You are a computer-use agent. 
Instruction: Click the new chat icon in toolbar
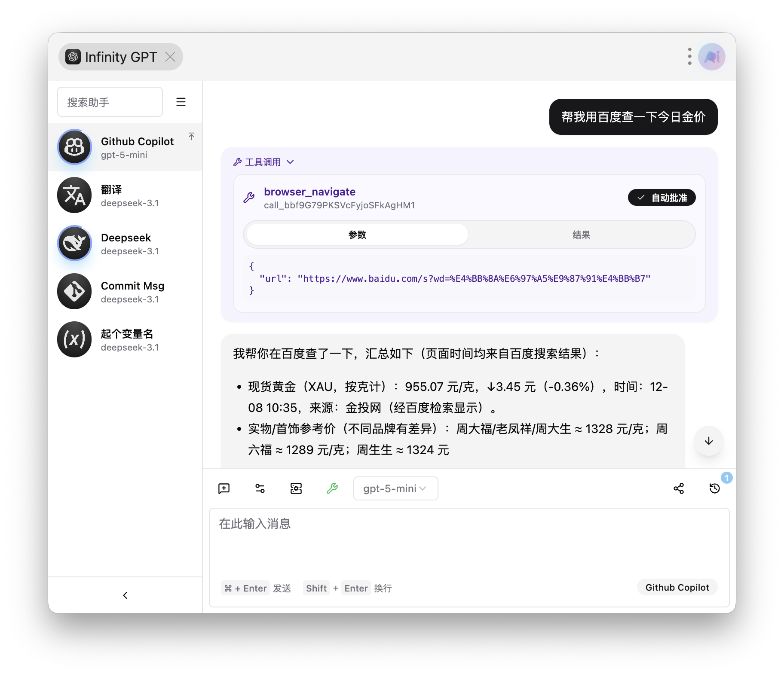224,488
